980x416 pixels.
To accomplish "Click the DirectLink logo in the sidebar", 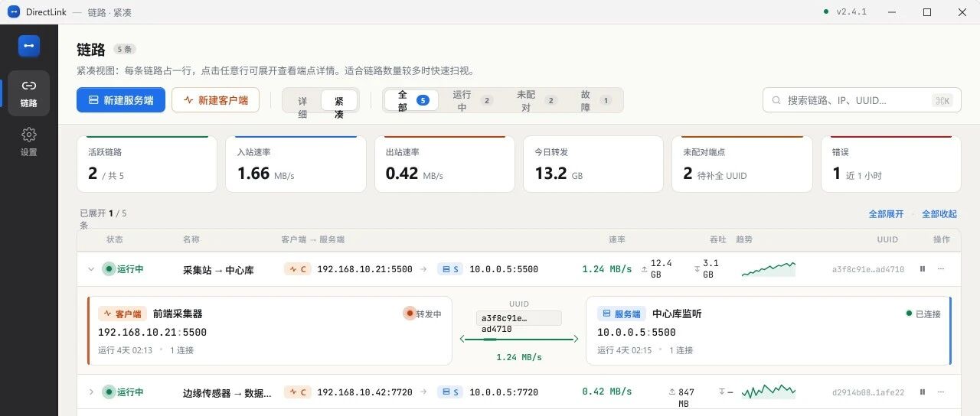I will (x=29, y=46).
